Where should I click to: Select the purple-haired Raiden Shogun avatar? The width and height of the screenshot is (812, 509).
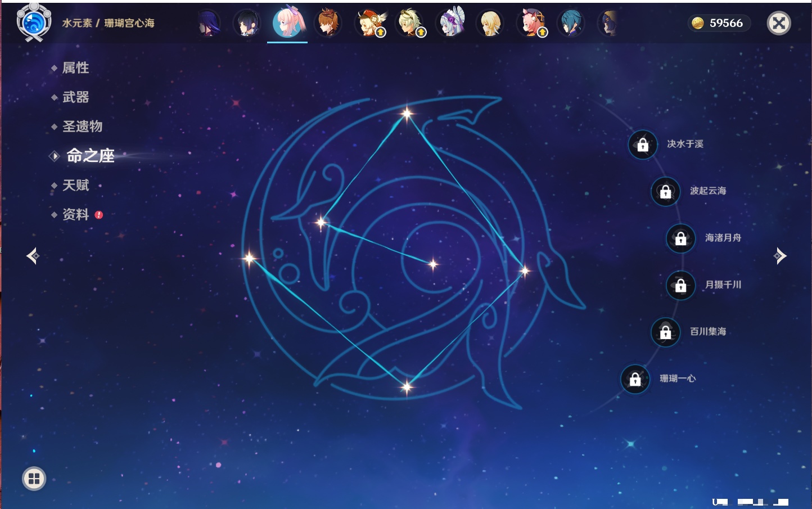tap(209, 24)
